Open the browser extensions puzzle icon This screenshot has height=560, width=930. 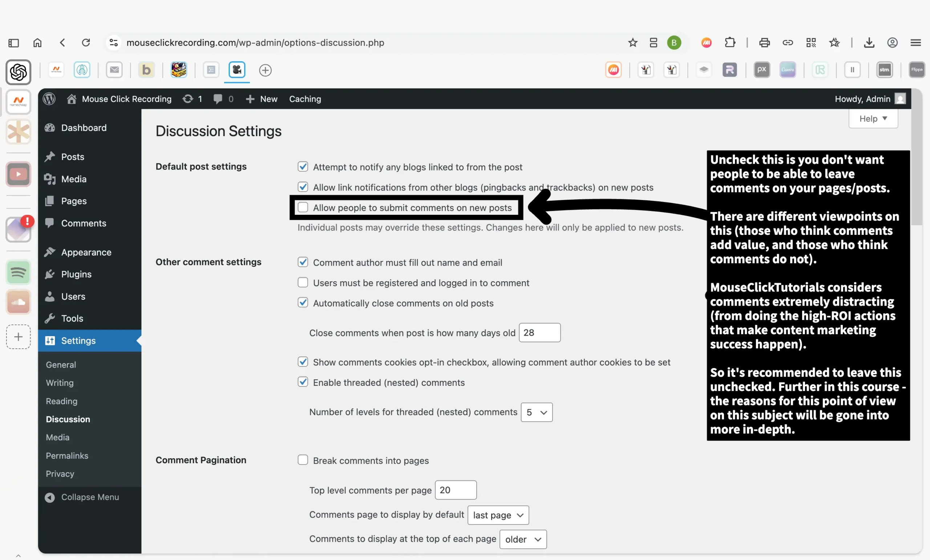pos(730,42)
